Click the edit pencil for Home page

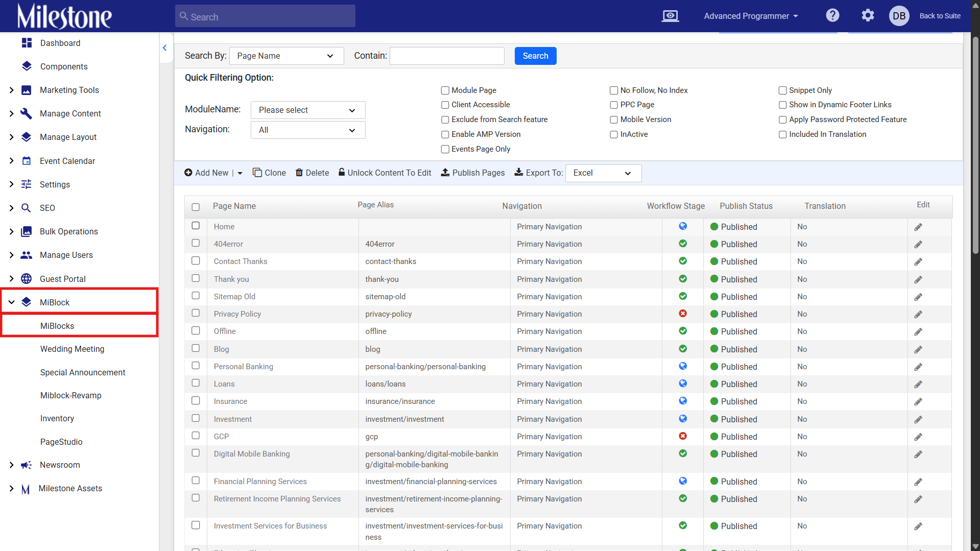918,227
